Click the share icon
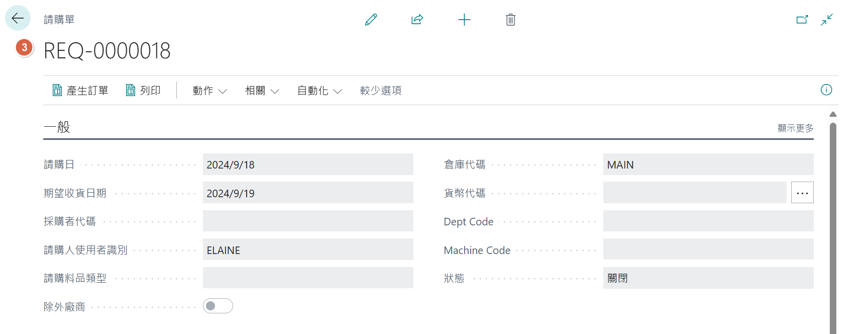The height and width of the screenshot is (334, 868). (417, 20)
